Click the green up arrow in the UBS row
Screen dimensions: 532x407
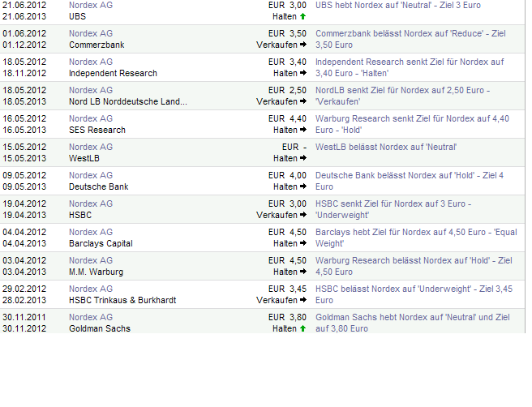click(303, 16)
